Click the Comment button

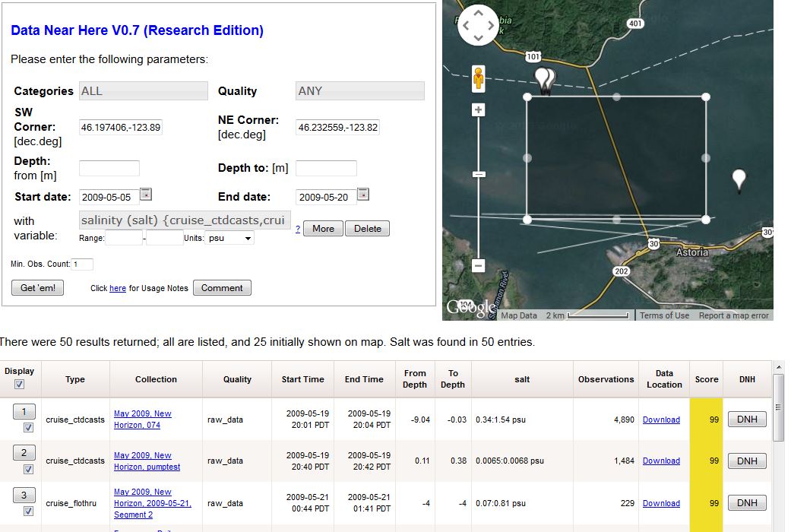pyautogui.click(x=222, y=288)
